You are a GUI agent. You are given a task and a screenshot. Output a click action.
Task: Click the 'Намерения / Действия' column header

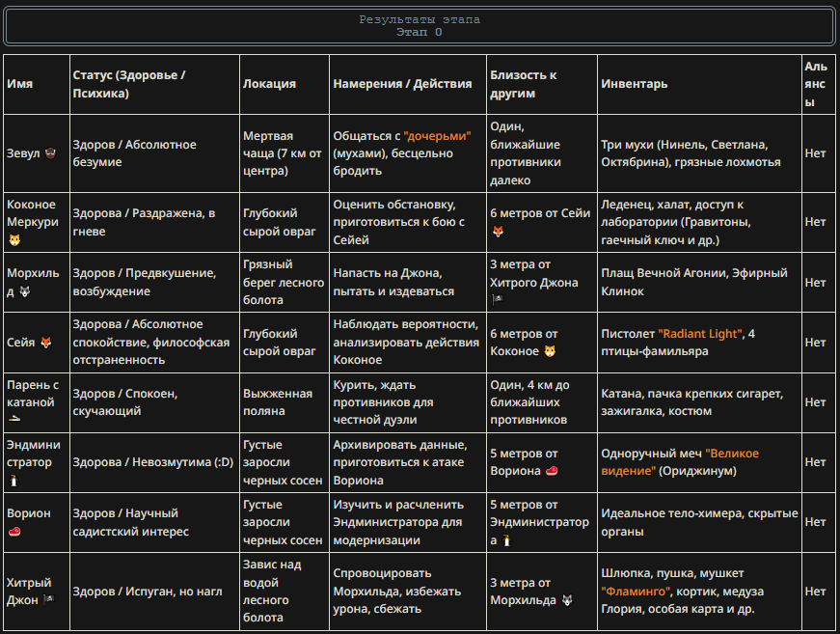tap(402, 84)
